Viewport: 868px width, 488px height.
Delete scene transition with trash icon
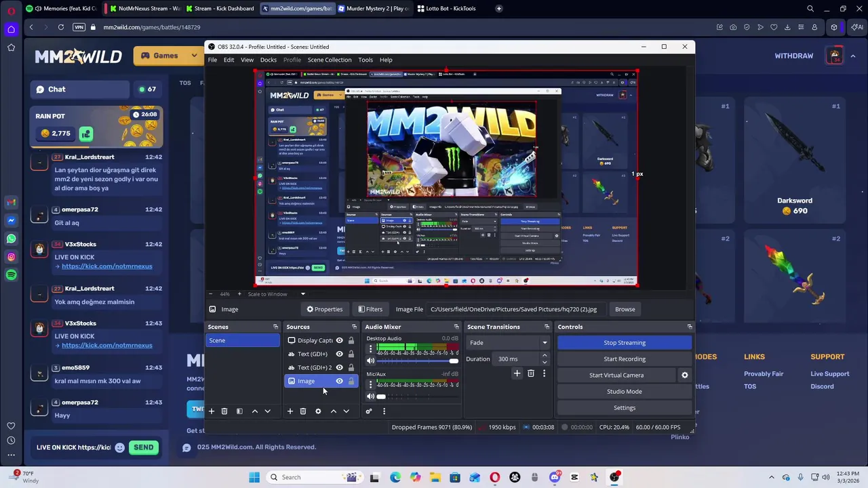click(x=531, y=373)
